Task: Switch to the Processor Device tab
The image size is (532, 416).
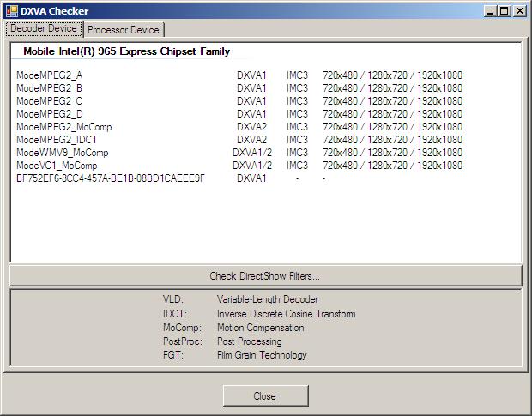Action: 124,30
